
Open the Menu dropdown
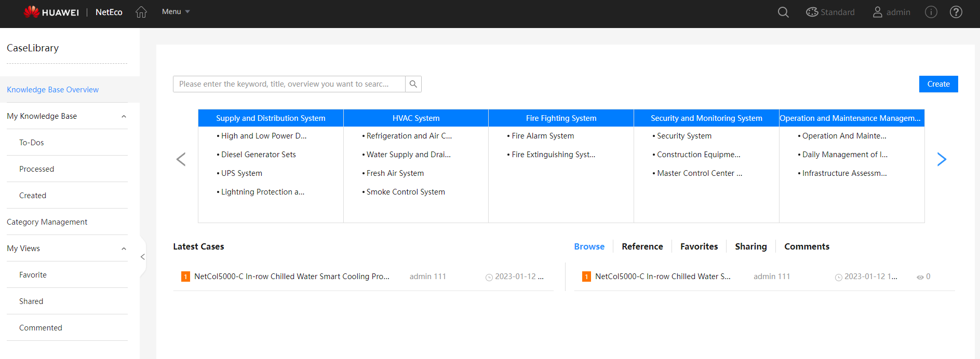pyautogui.click(x=176, y=11)
